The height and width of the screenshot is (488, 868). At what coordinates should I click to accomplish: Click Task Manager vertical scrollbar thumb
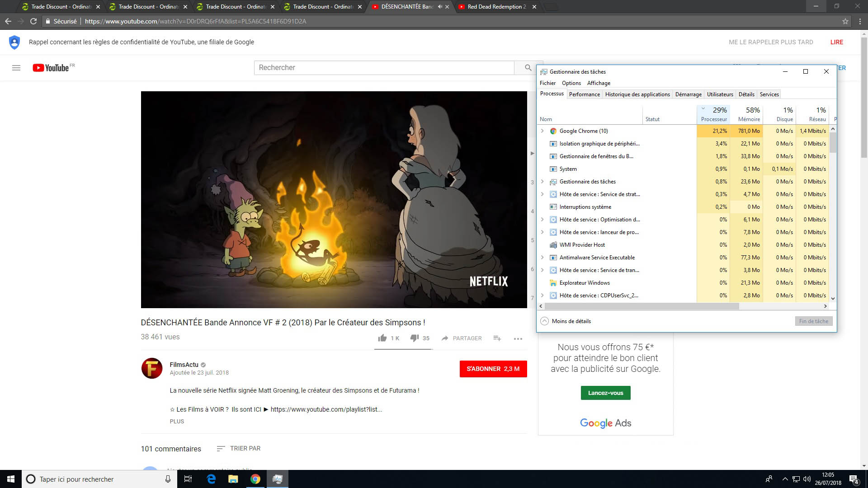tap(833, 142)
